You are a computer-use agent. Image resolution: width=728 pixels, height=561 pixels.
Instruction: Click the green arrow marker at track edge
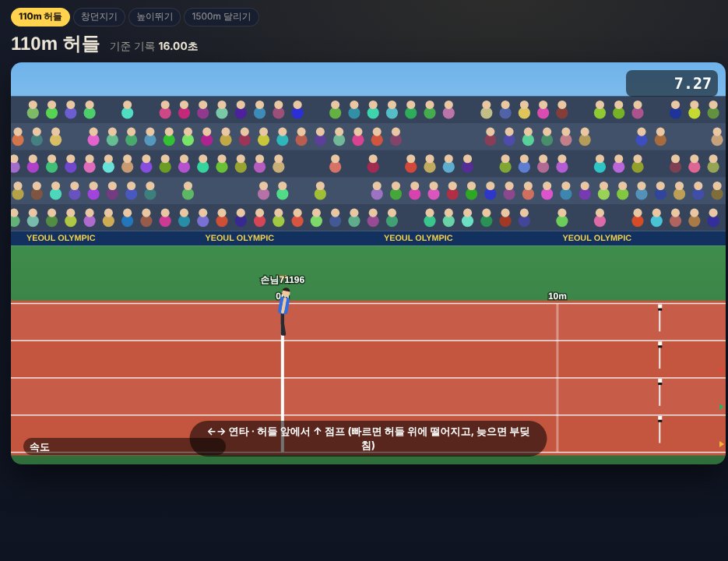tap(722, 408)
